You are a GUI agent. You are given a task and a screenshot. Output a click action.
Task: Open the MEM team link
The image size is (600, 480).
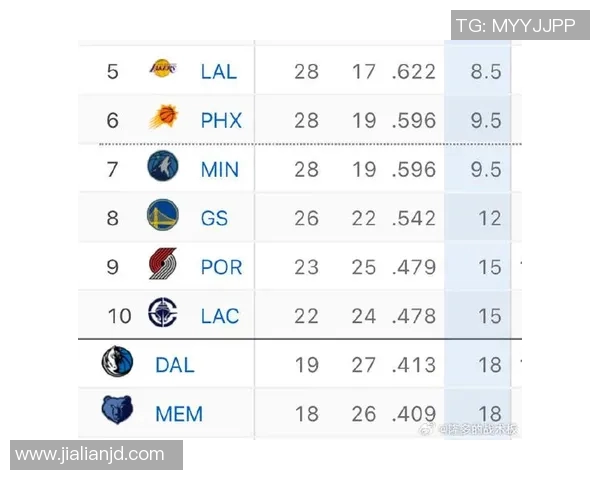coord(179,414)
